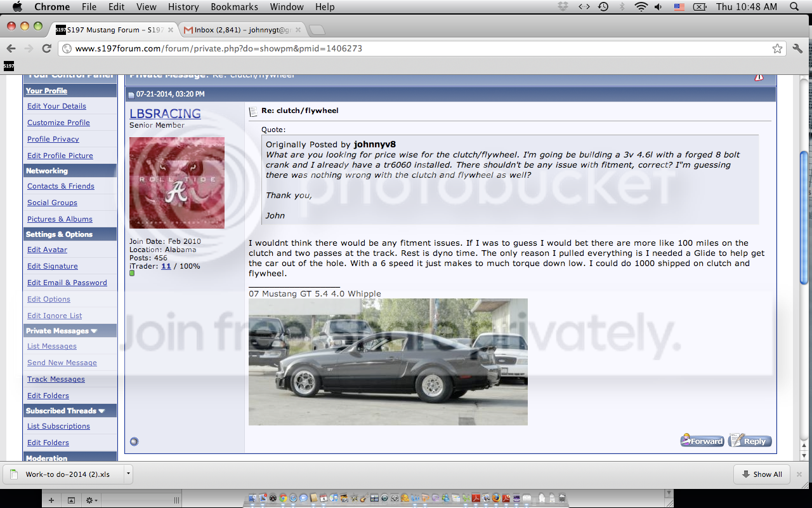Click the Forward button

tap(702, 441)
